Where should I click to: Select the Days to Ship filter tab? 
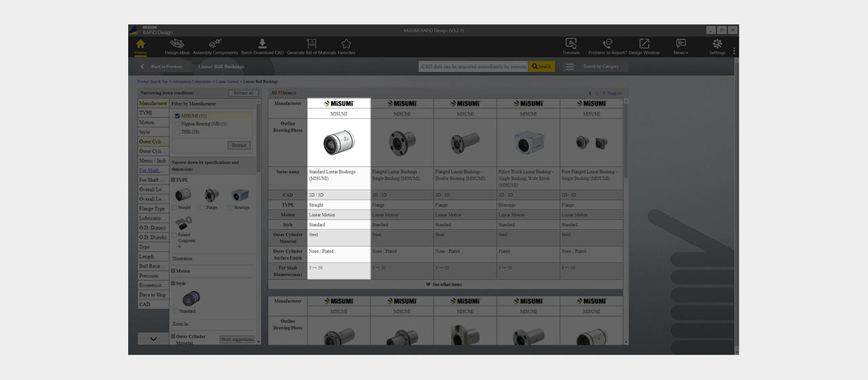point(153,295)
